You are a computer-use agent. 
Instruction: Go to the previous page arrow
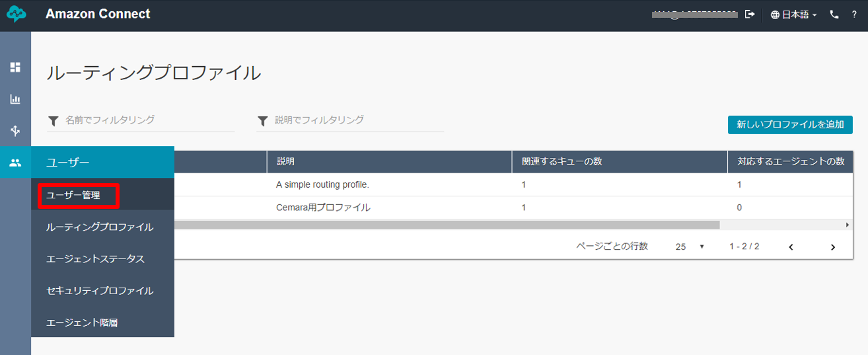click(791, 247)
